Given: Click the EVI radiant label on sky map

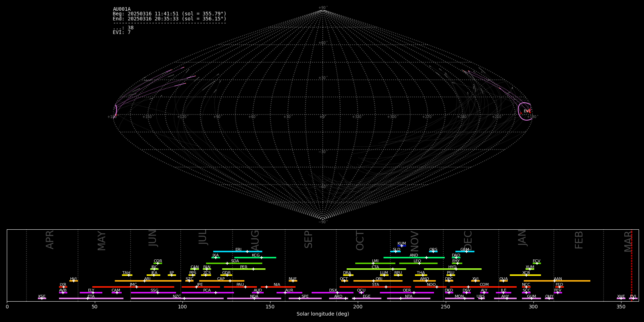Looking at the screenshot, I should pos(526,111).
